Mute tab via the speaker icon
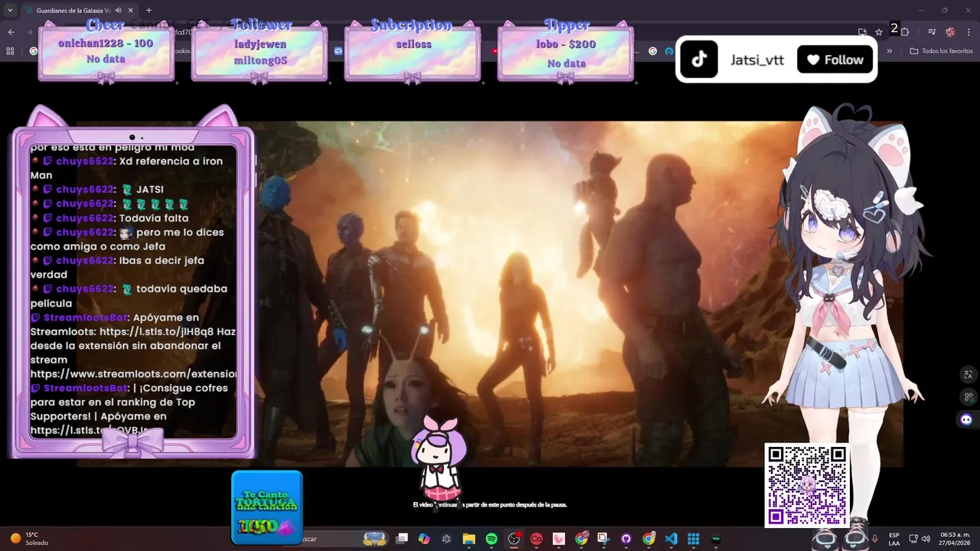This screenshot has width=980, height=551. point(118,11)
